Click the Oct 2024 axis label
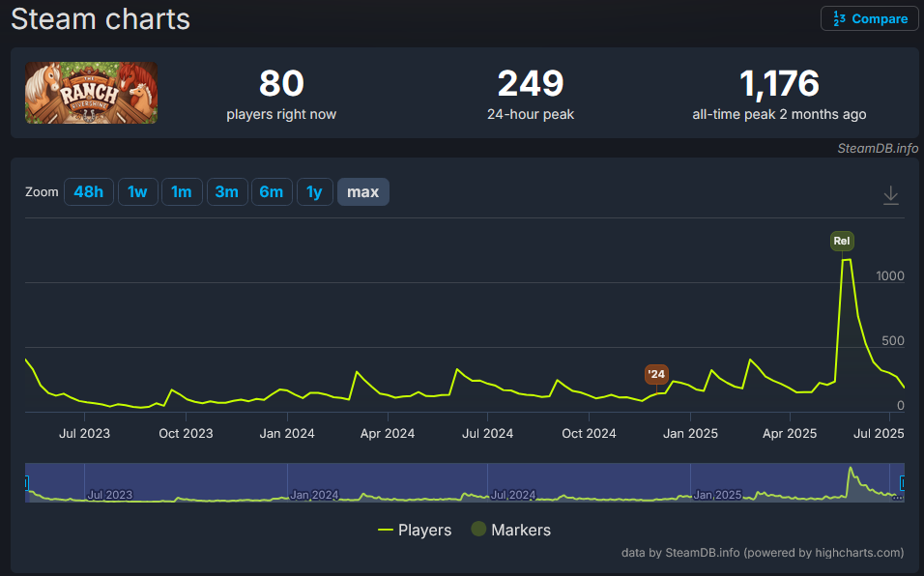The image size is (924, 576). pos(589,434)
